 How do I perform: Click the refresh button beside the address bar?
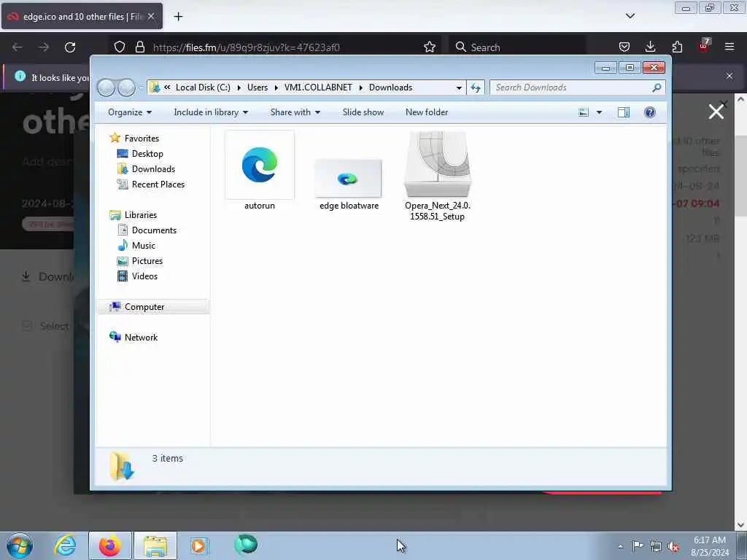tap(476, 87)
